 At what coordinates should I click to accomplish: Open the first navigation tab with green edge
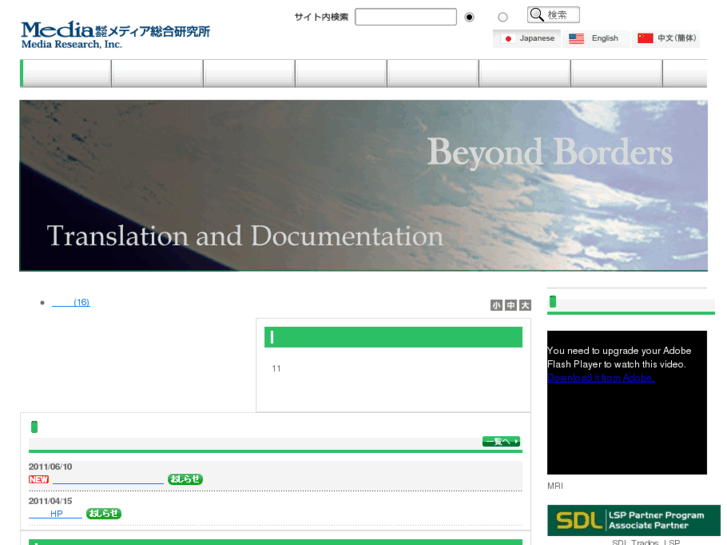65,73
